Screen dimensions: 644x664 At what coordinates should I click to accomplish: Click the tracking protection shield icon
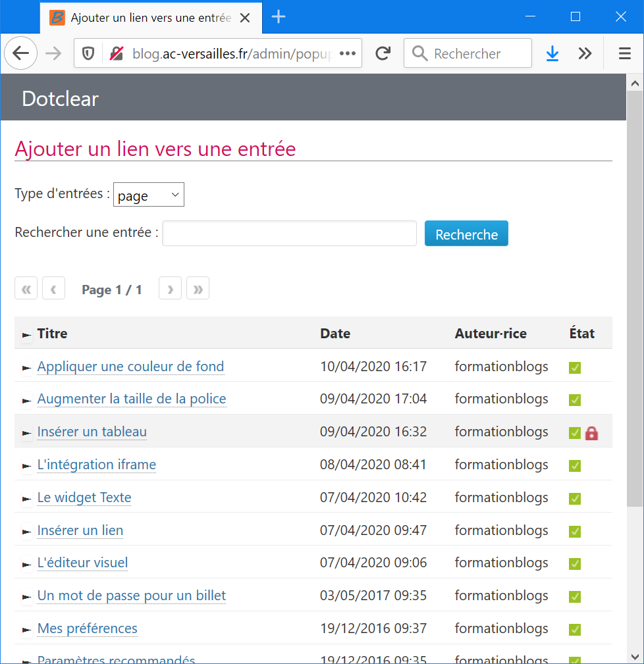click(88, 54)
